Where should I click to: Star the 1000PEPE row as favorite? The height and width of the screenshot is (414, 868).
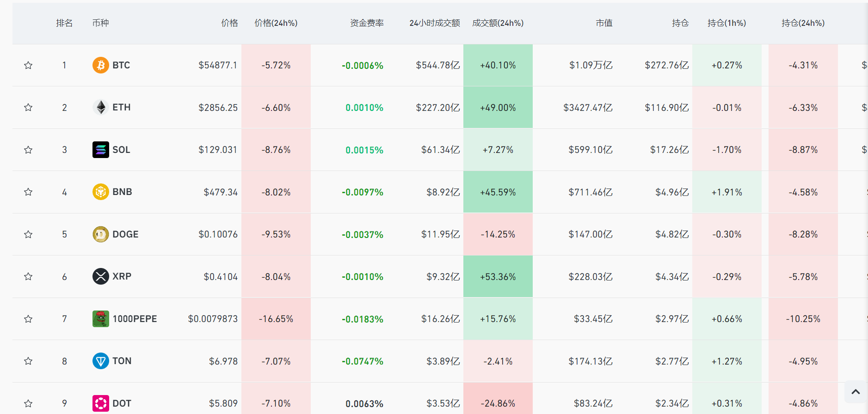pos(28,319)
